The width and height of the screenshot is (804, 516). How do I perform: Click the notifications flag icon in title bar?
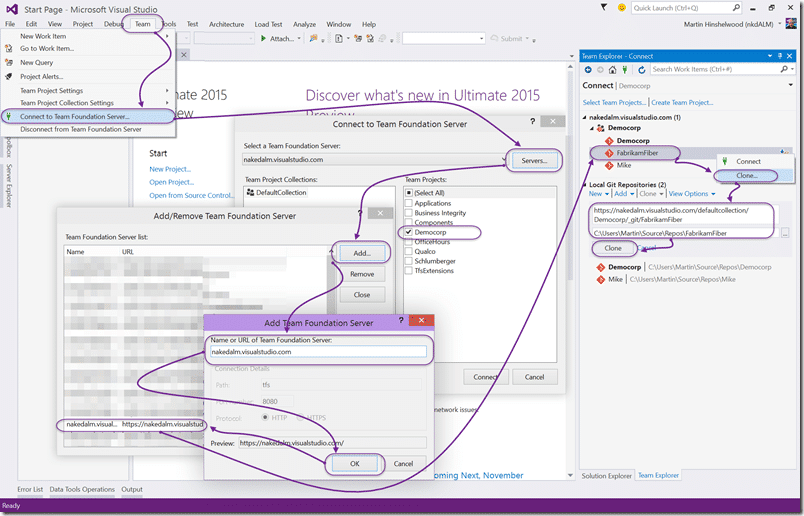tap(604, 7)
